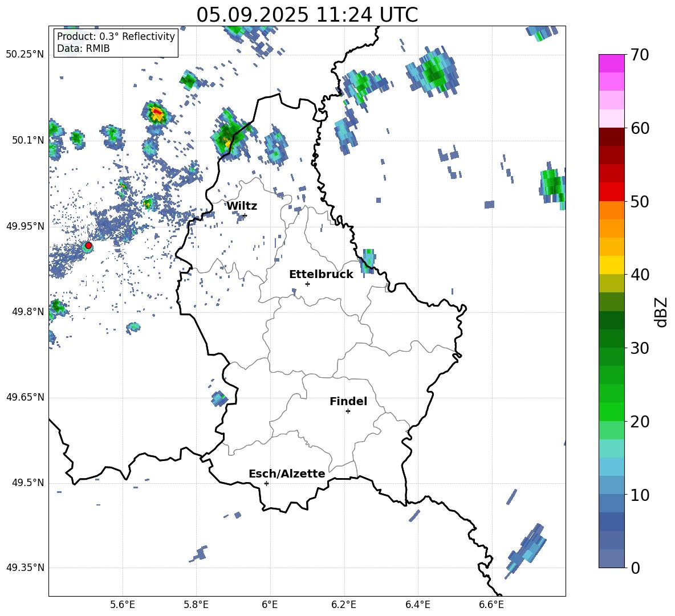The image size is (675, 616).
Task: Click the 6.2°E longitude tick label
Action: 344,605
